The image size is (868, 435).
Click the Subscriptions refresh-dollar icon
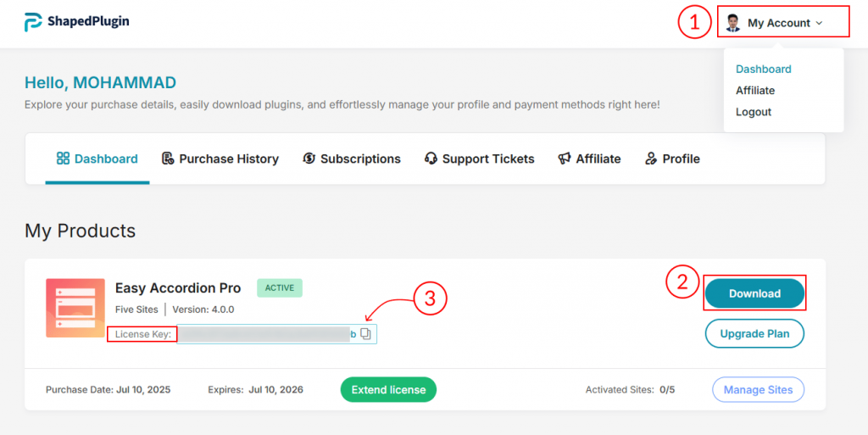click(309, 159)
